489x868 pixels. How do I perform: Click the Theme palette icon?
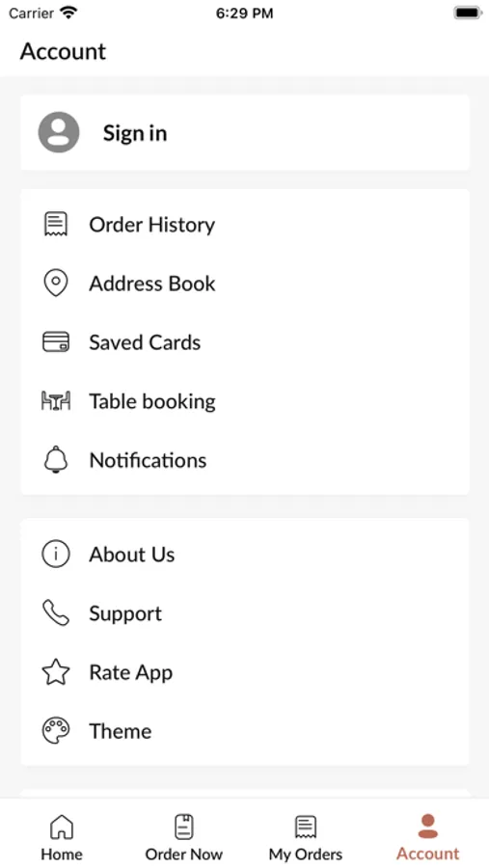click(56, 731)
